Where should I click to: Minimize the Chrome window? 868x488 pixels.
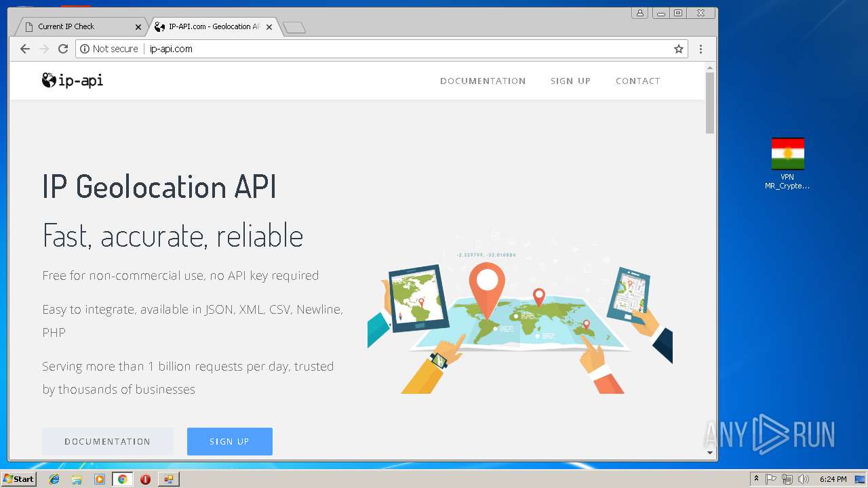coord(660,13)
